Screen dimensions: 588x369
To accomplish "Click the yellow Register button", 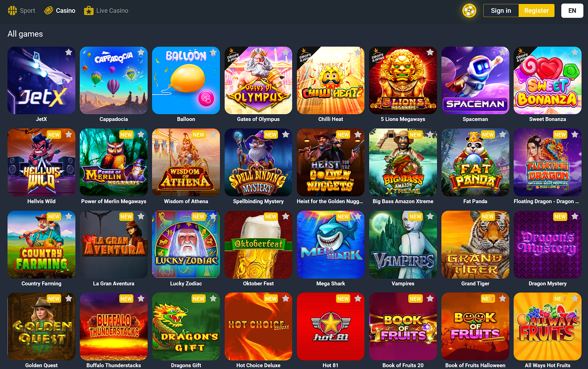I will pos(536,11).
